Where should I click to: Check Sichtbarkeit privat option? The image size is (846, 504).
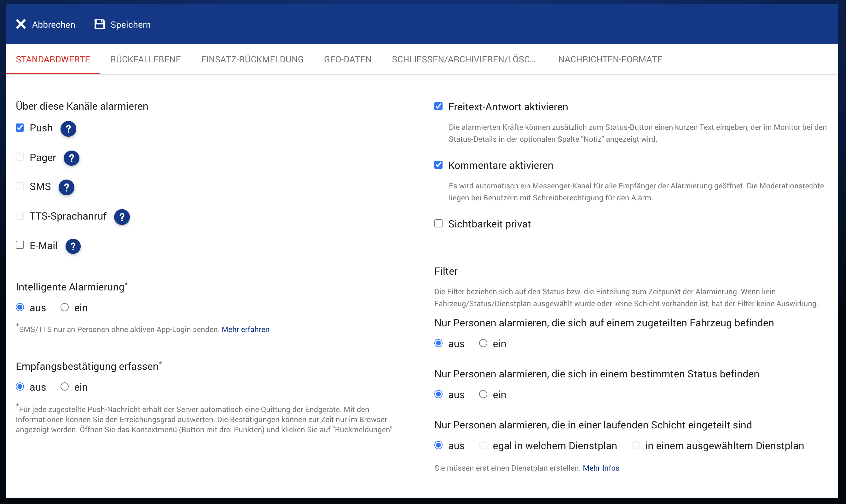[438, 223]
